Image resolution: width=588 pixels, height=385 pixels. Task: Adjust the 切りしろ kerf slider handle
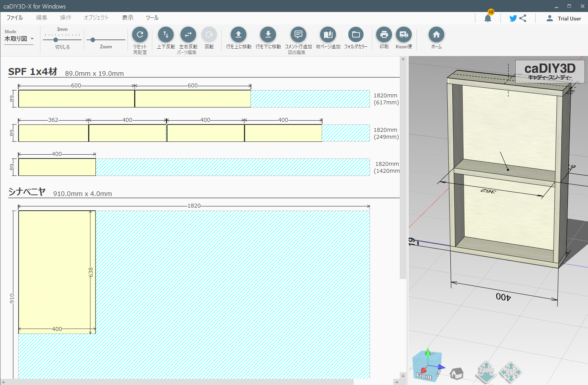tap(56, 40)
